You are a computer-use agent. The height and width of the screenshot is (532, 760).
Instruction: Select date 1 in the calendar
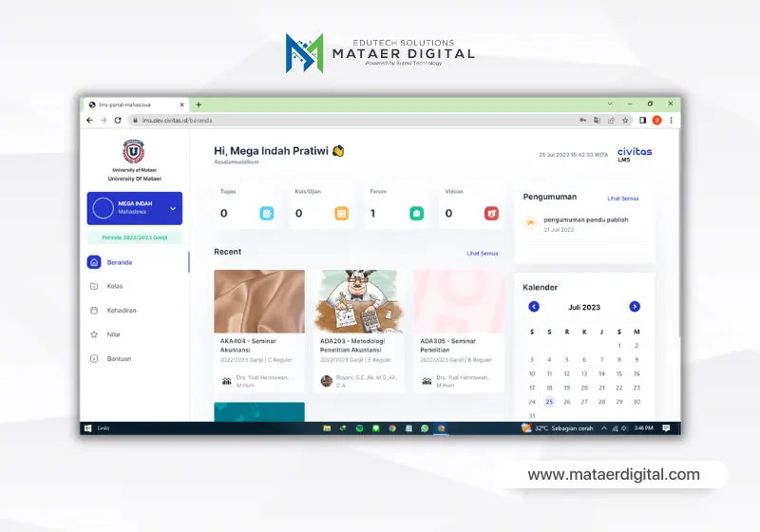(x=619, y=346)
